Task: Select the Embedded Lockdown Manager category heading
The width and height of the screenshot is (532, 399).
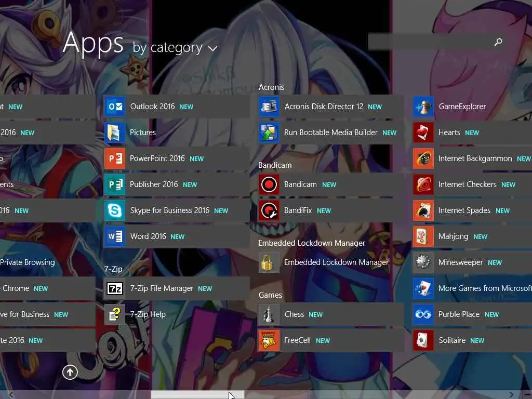Action: click(x=312, y=243)
